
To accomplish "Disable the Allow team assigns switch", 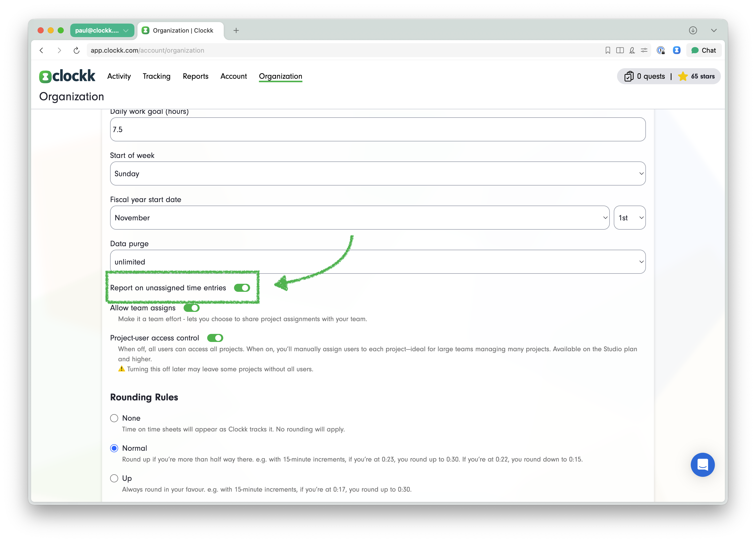I will pyautogui.click(x=192, y=308).
